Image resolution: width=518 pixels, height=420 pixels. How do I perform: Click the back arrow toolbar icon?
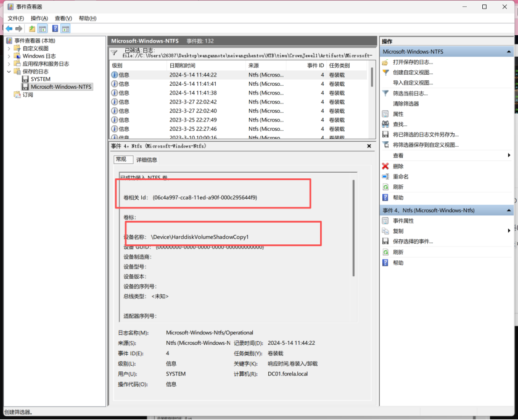point(9,29)
